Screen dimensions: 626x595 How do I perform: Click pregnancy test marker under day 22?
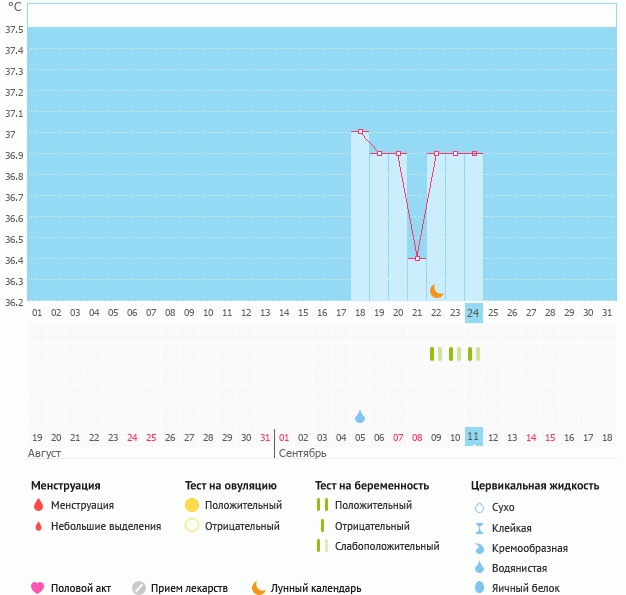pyautogui.click(x=436, y=353)
